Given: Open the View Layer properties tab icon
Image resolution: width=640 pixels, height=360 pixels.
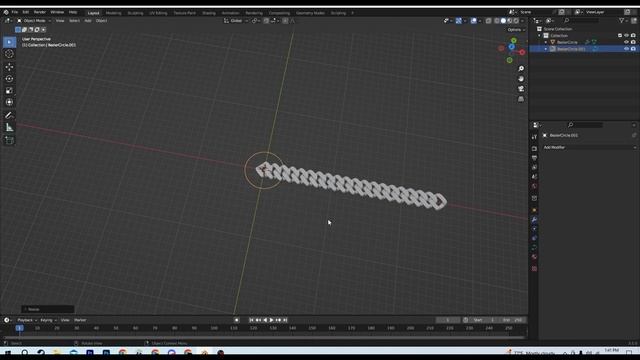Looking at the screenshot, I should [x=534, y=167].
